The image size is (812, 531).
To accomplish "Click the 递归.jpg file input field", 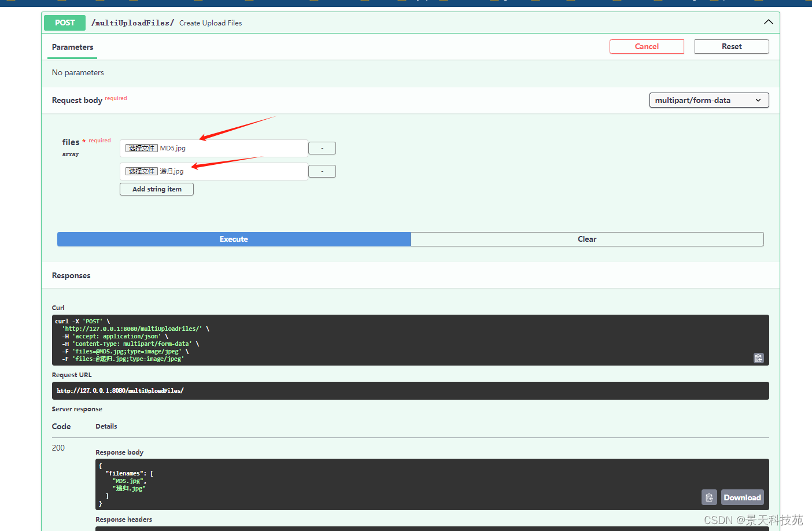I will coord(214,171).
